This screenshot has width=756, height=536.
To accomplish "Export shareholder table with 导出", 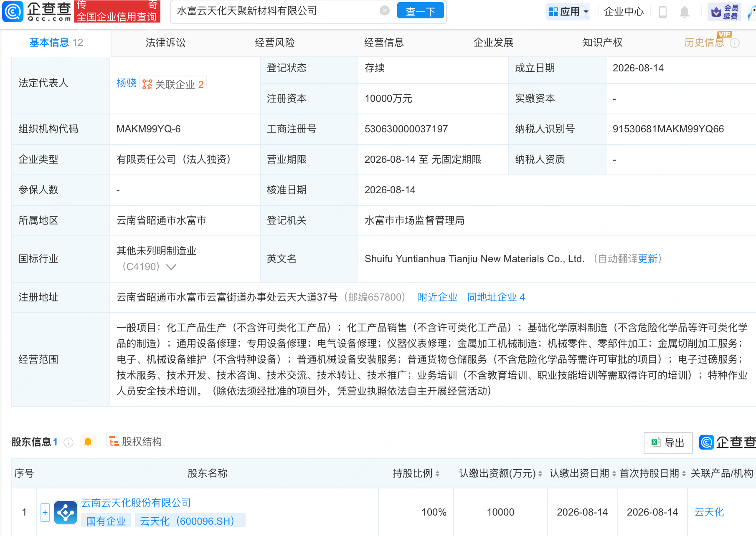I will pos(668,443).
